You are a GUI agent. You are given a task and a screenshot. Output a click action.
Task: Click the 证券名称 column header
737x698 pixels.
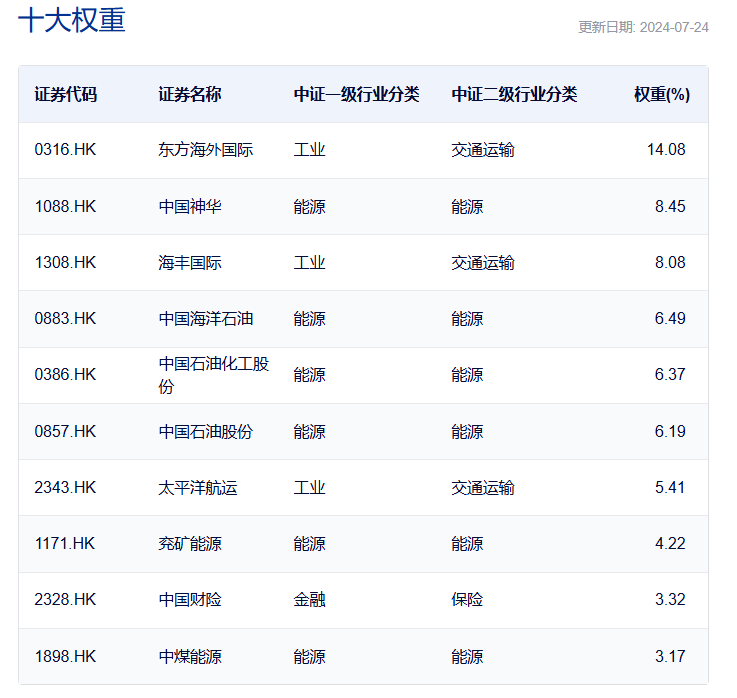[189, 94]
